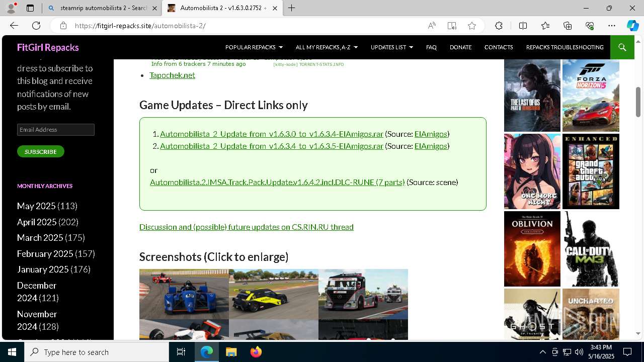644x362 pixels.
Task: Click the green site search magnifier
Action: tap(622, 47)
